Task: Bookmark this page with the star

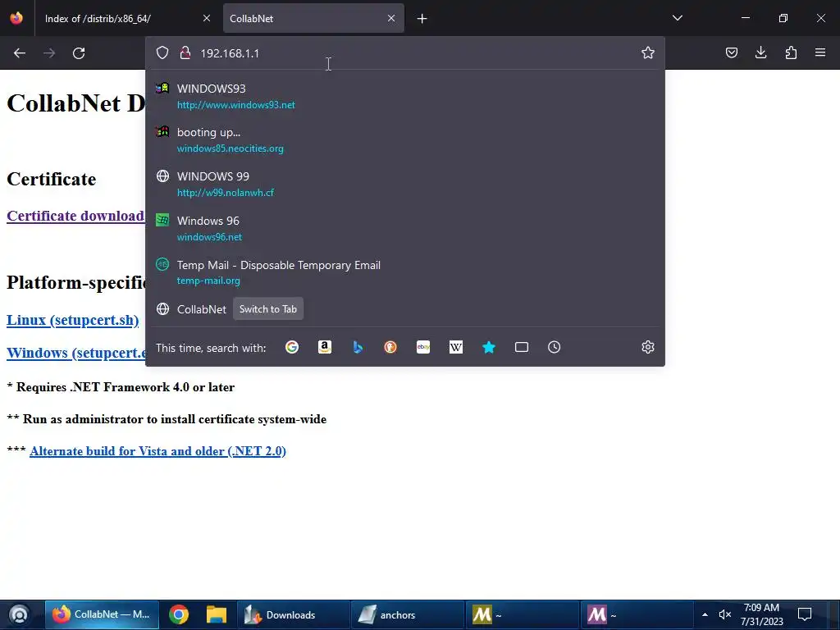Action: (648, 52)
